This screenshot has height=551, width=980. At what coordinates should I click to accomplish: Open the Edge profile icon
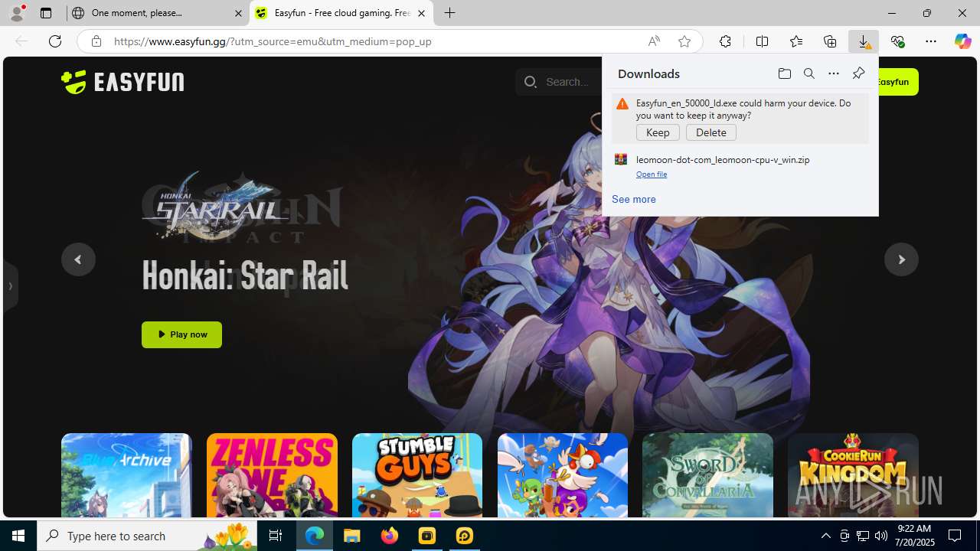pos(17,13)
